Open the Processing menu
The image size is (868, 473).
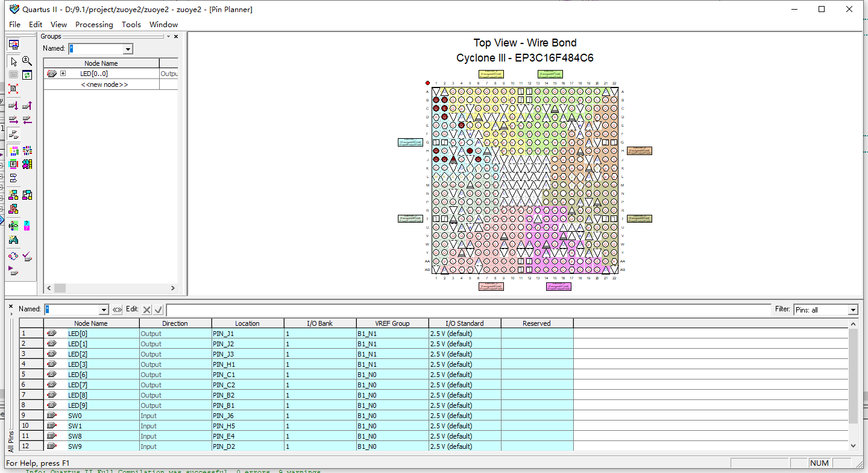94,25
